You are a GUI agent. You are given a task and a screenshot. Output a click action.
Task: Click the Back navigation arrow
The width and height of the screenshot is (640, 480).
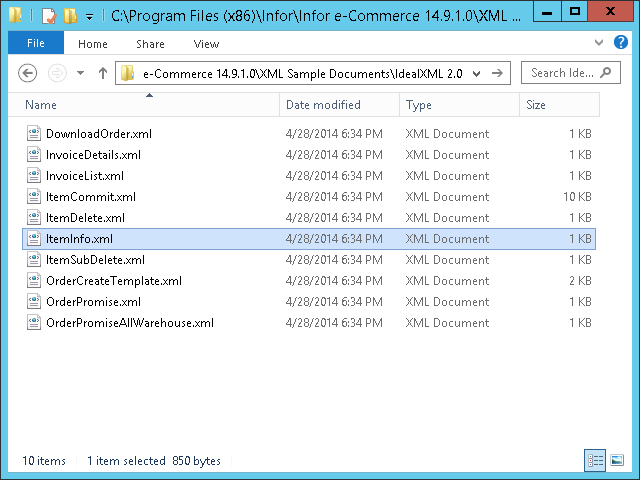tap(28, 73)
